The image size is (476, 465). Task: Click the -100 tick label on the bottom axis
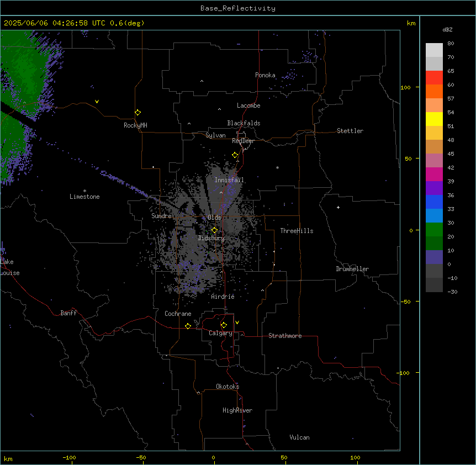point(69,457)
